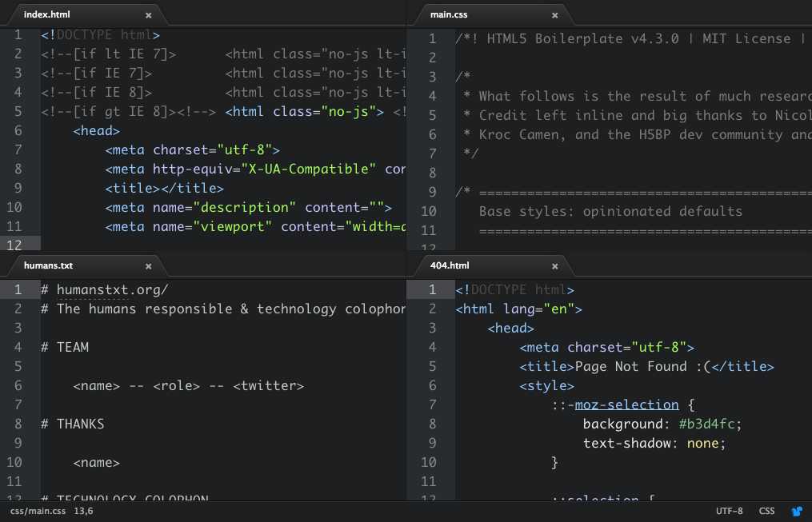
Task: Close the humans.txt tab
Action: point(149,266)
